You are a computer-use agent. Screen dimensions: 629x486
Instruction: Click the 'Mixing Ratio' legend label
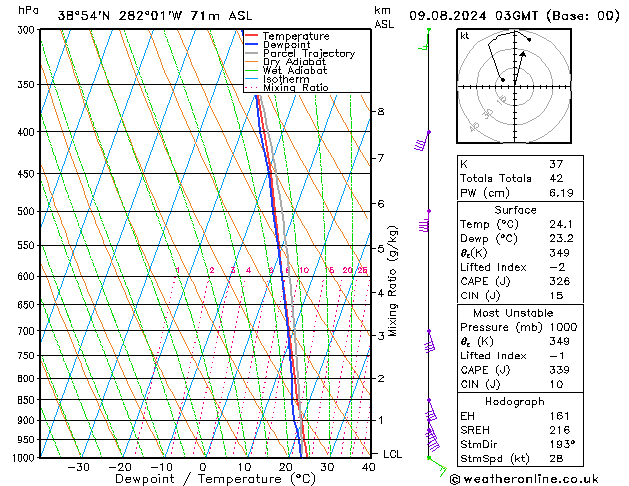tap(296, 87)
